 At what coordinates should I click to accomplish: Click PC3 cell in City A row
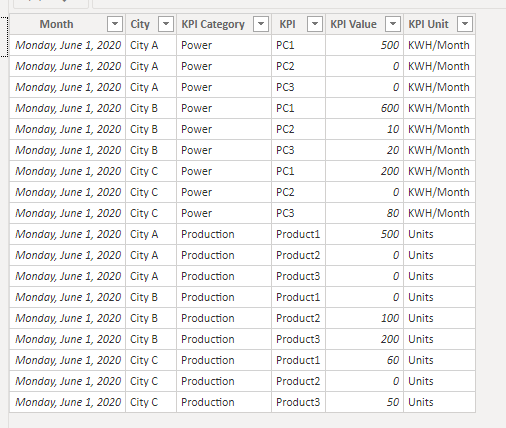(x=298, y=87)
